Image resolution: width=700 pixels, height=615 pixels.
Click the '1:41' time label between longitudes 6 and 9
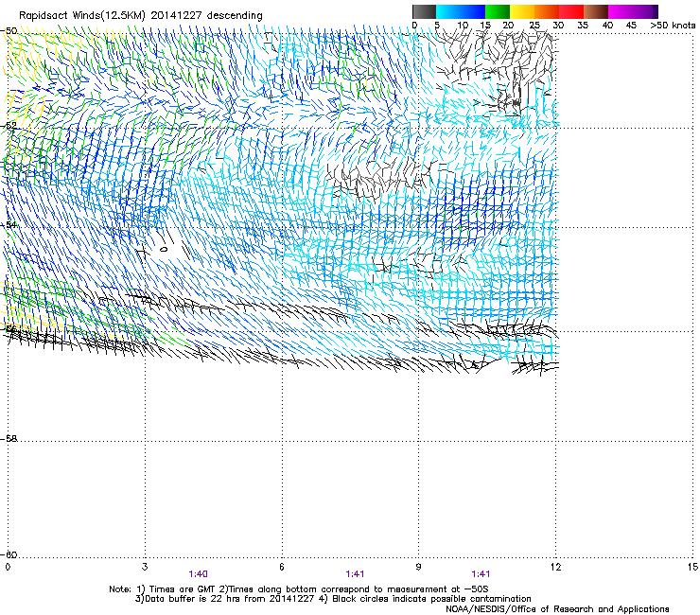tap(355, 574)
